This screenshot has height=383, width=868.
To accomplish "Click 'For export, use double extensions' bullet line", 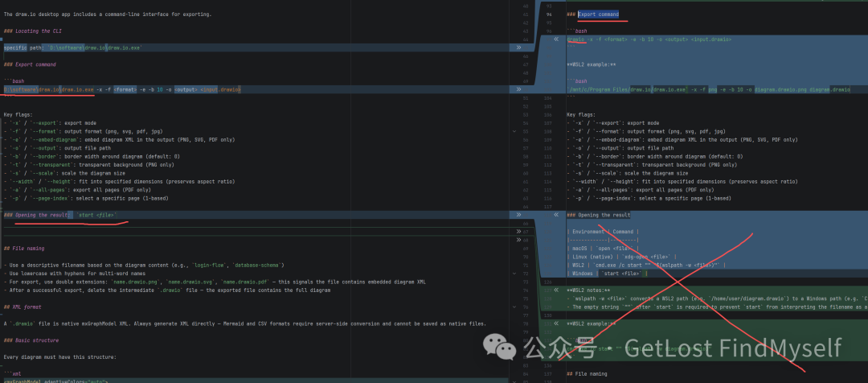I will [215, 282].
